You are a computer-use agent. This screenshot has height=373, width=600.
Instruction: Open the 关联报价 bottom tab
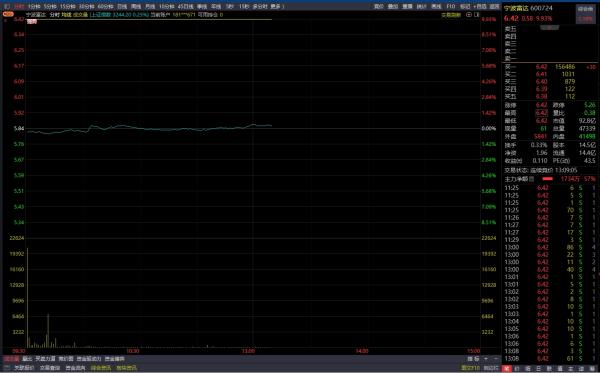[x=24, y=368]
